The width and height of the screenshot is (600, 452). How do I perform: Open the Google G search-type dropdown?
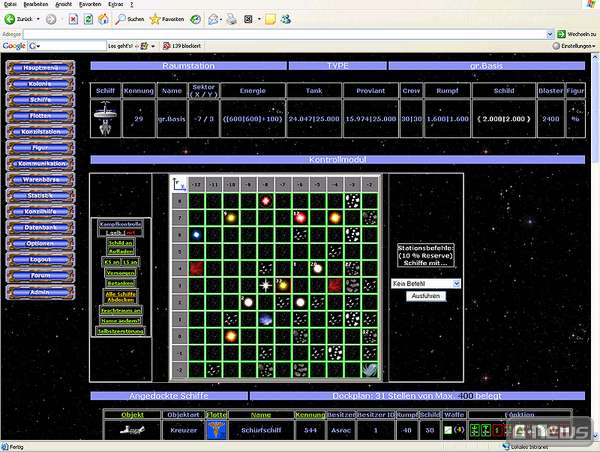click(34, 46)
